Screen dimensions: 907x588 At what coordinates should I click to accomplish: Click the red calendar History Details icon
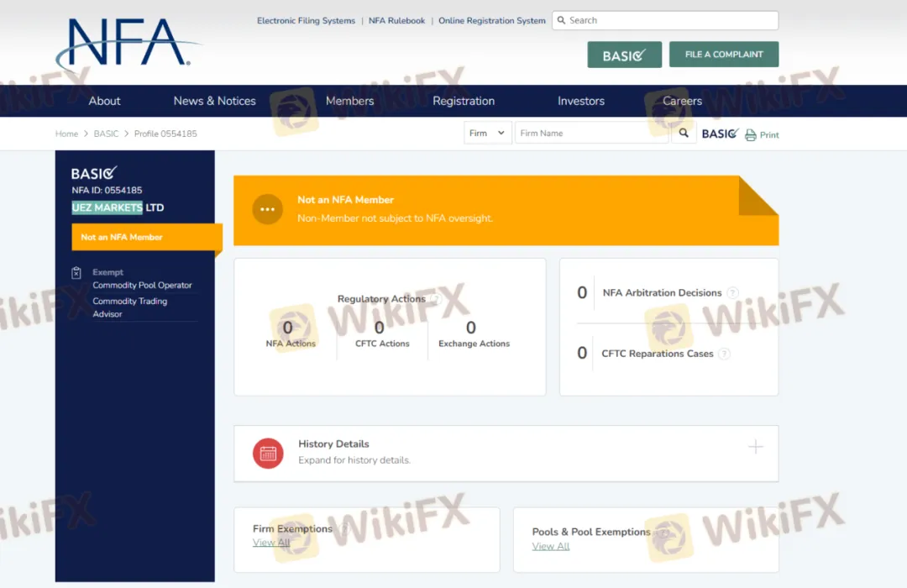point(268,453)
